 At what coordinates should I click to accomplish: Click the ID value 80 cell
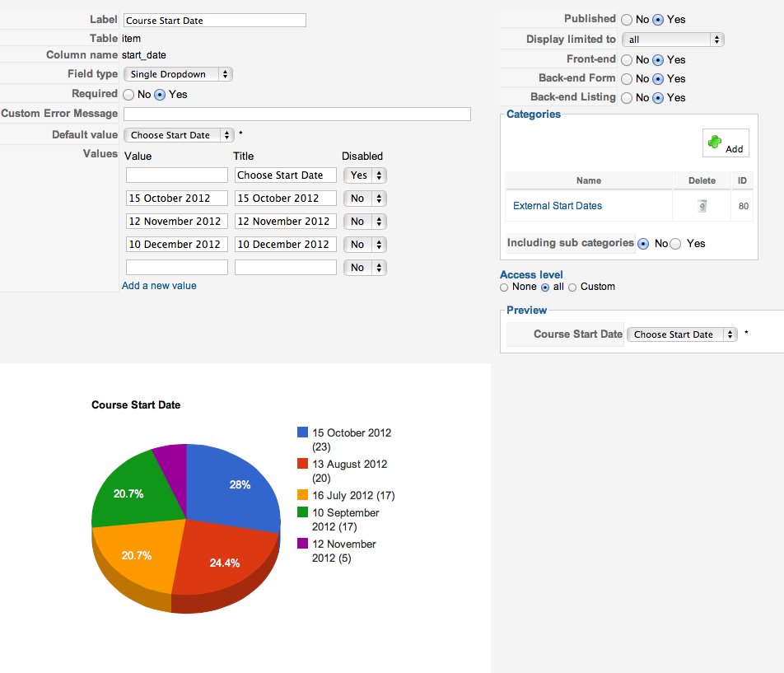744,206
